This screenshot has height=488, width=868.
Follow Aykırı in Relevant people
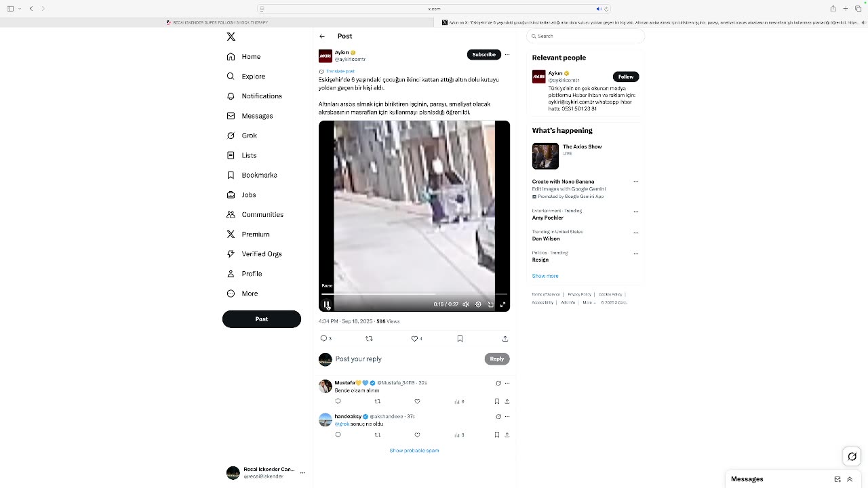626,77
